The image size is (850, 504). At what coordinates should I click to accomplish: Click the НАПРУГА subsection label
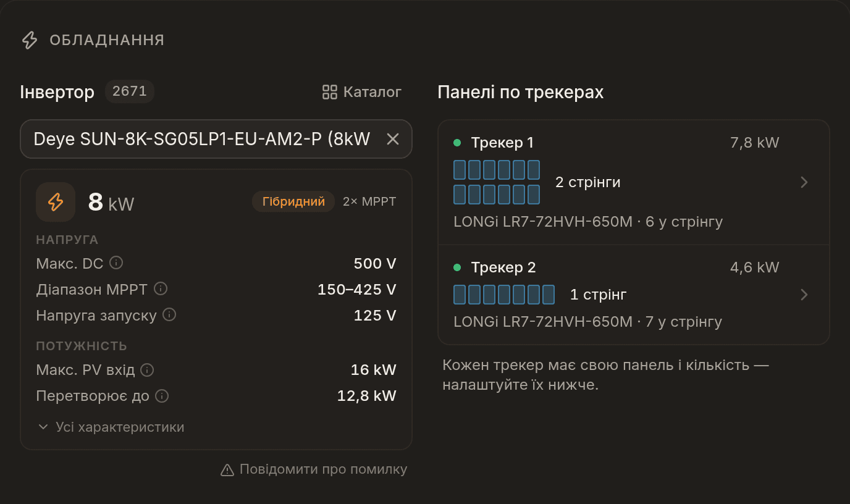coord(67,240)
